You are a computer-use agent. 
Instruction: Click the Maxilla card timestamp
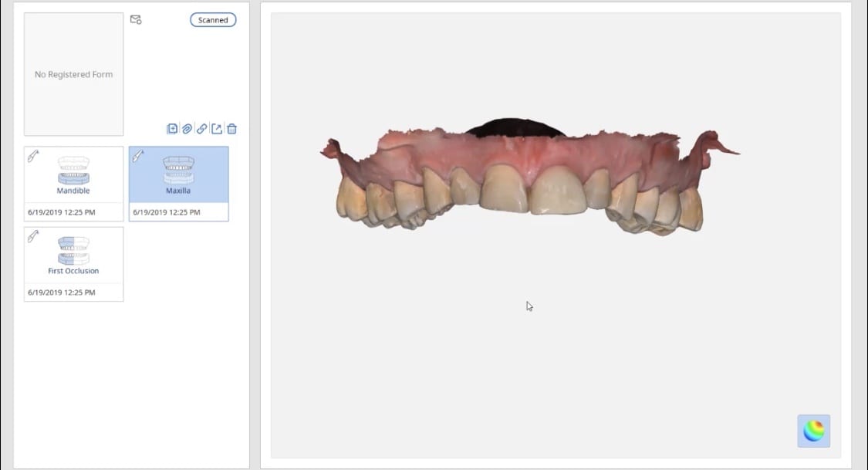(167, 212)
